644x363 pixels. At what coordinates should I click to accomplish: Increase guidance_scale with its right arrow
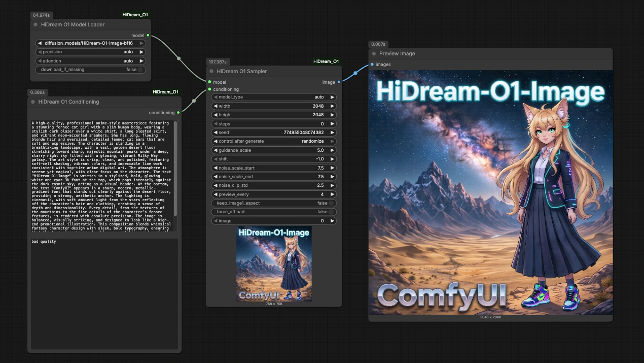(x=333, y=150)
